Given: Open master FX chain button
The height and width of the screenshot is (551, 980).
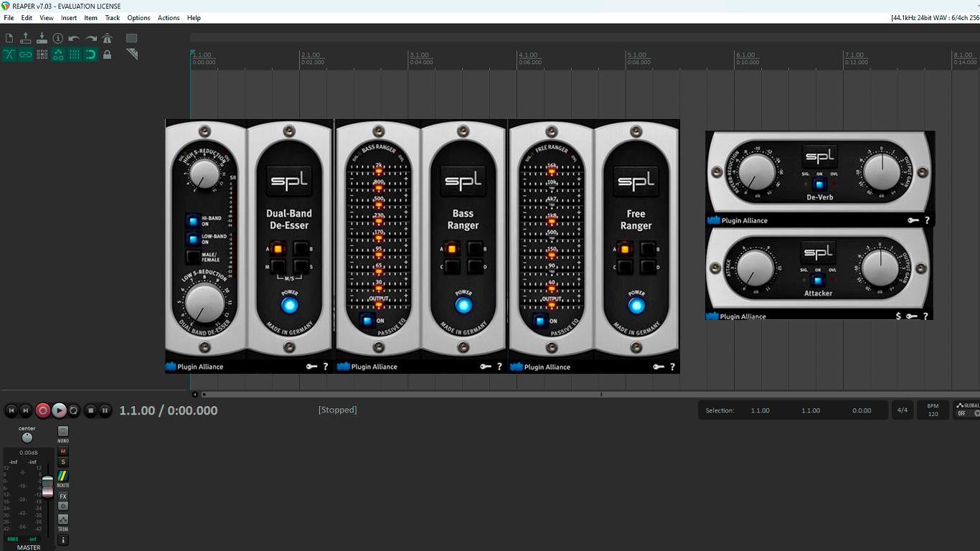Looking at the screenshot, I should click(x=63, y=496).
